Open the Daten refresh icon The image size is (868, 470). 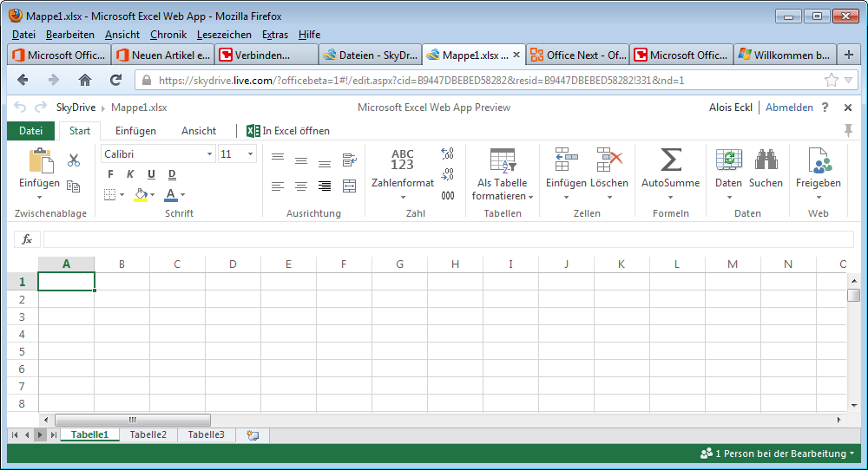pyautogui.click(x=728, y=160)
